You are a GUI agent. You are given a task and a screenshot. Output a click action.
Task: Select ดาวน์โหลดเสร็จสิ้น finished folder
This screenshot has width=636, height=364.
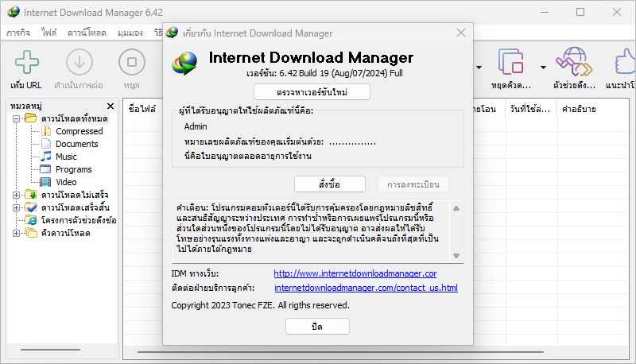click(x=76, y=207)
